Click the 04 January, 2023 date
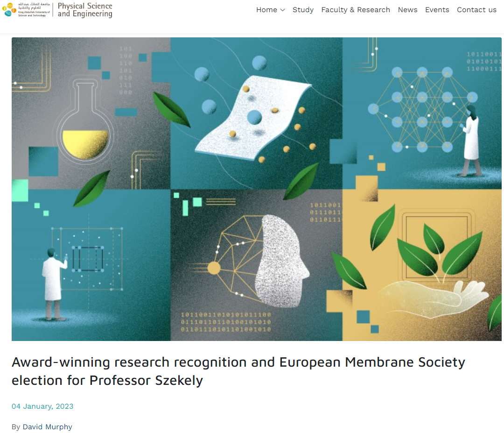This screenshot has width=504, height=433. [x=42, y=406]
